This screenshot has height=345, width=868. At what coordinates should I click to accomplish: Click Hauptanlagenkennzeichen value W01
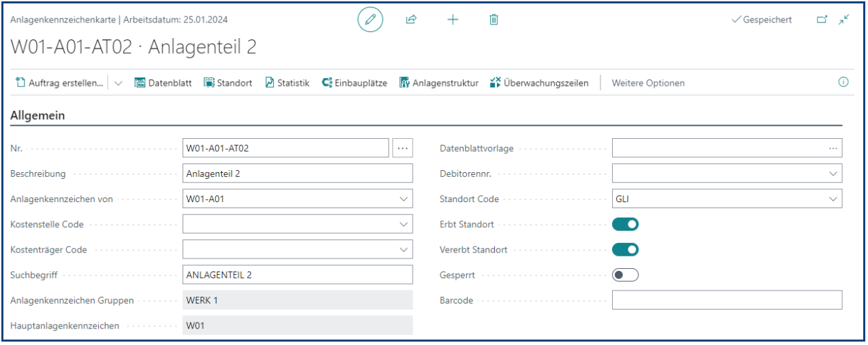pyautogui.click(x=298, y=325)
